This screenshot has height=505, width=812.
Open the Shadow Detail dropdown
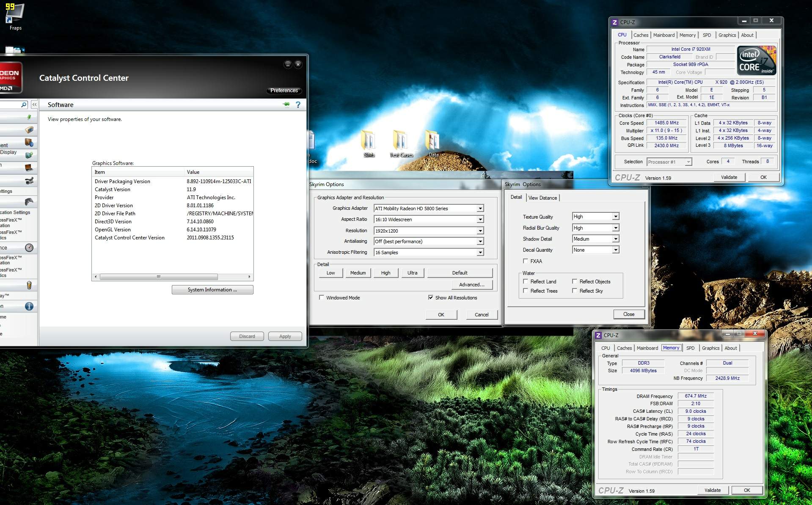596,239
